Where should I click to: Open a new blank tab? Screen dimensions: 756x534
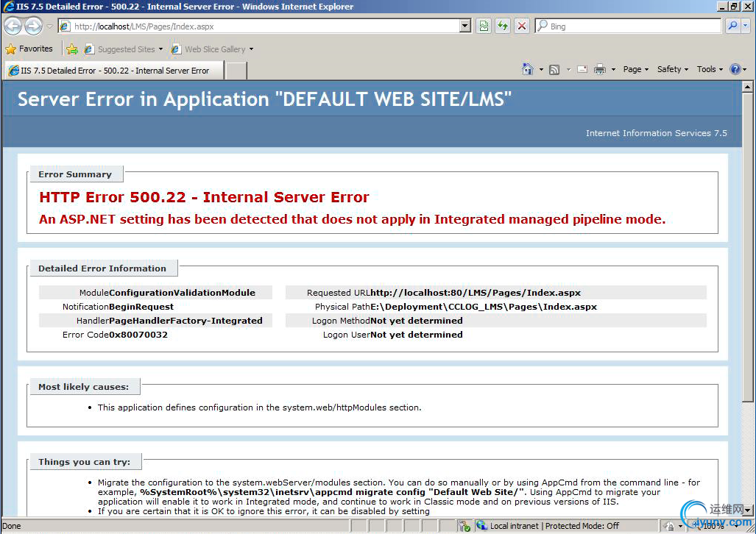tap(236, 71)
